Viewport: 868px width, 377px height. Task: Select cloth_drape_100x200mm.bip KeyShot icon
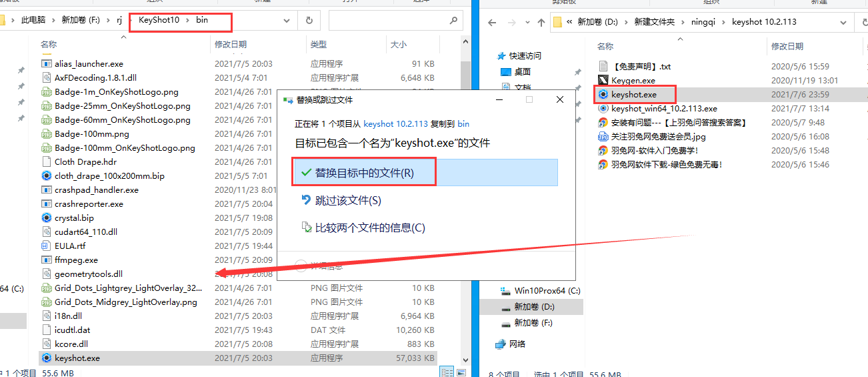pos(47,176)
